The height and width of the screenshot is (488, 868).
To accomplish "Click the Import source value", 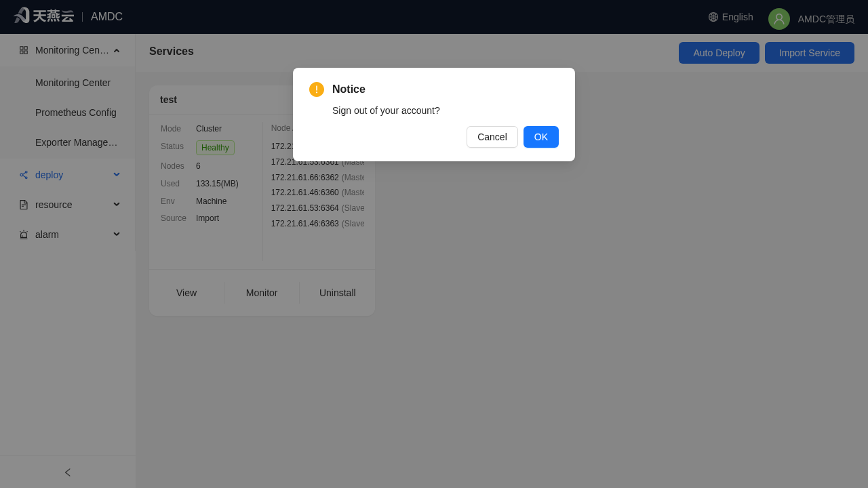I will click(208, 218).
